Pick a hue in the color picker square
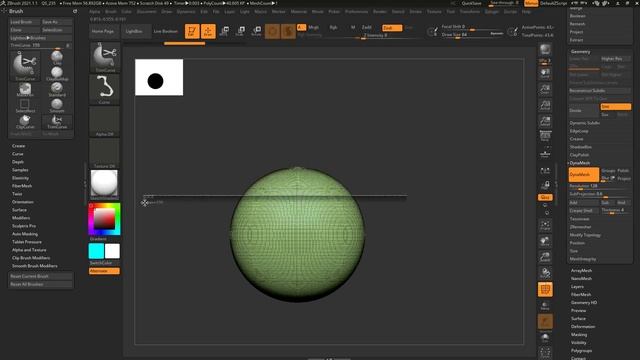 [104, 219]
